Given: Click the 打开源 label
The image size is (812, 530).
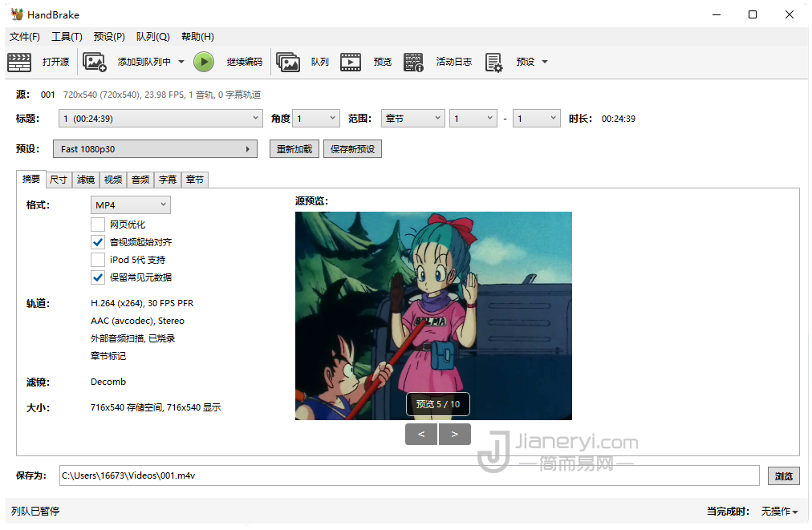Looking at the screenshot, I should point(56,62).
